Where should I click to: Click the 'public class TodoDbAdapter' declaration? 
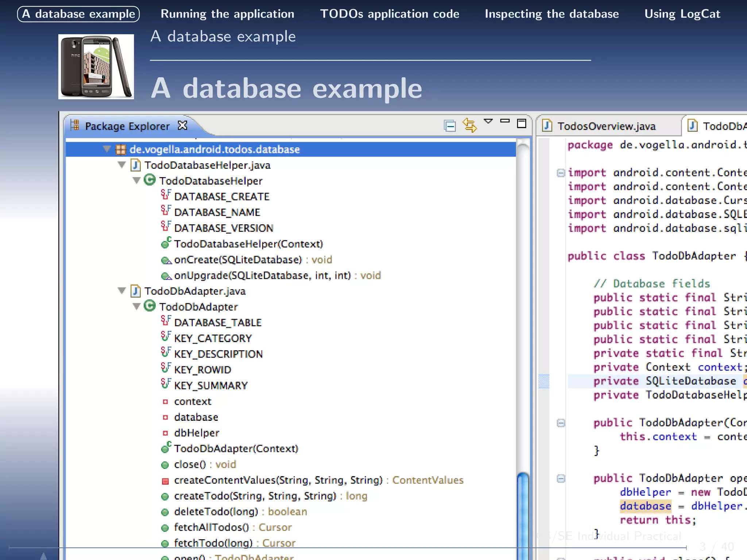tap(657, 256)
